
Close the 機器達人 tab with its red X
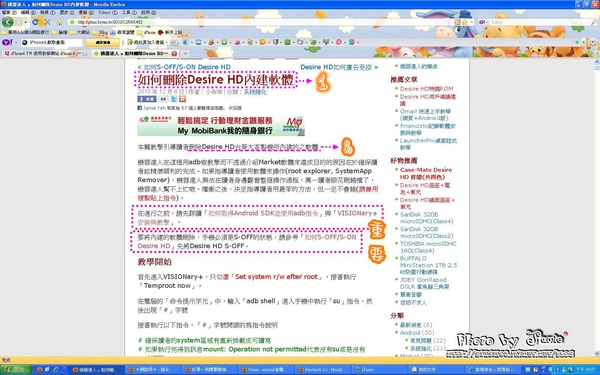pos(174,54)
